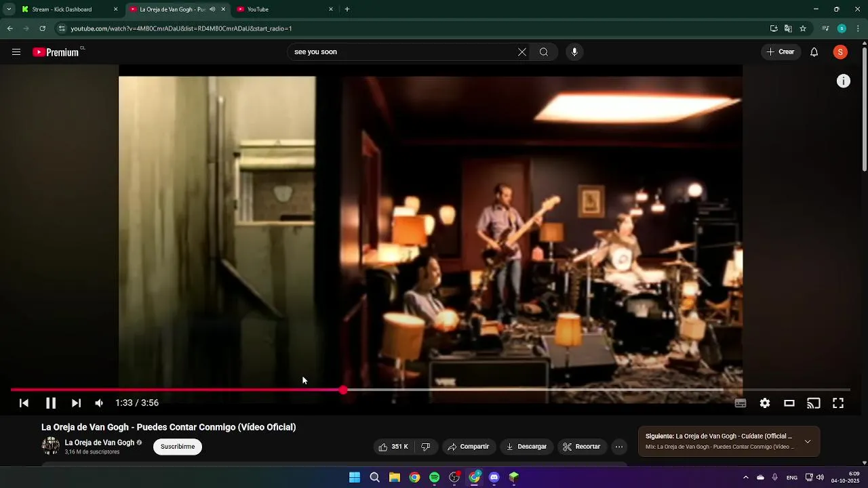
Task: Click the channel avatar thumbnail
Action: [51, 445]
